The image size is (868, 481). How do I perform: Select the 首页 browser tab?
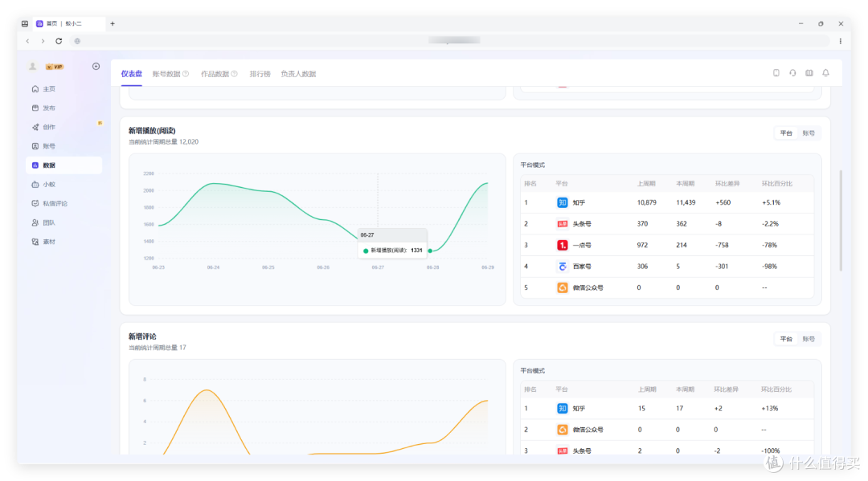point(67,24)
